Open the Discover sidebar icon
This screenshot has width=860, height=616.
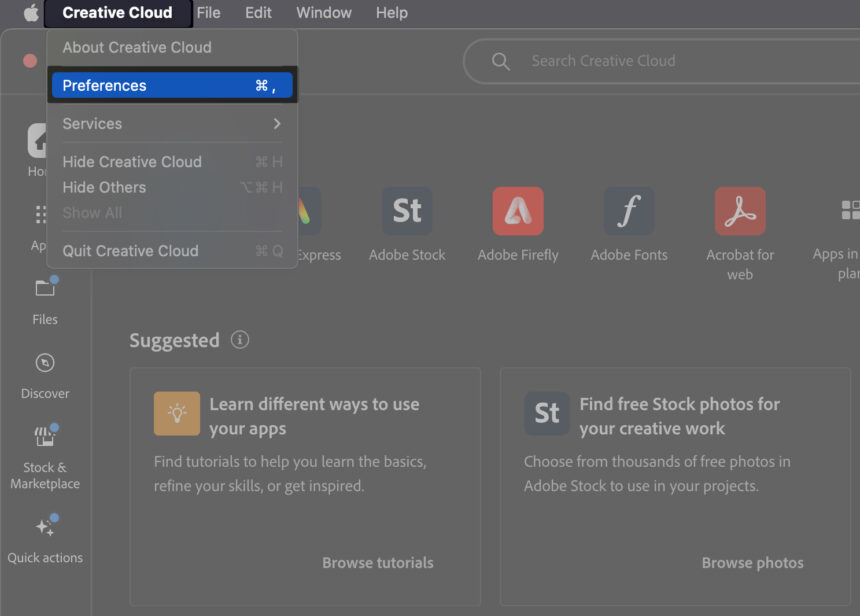(x=45, y=364)
